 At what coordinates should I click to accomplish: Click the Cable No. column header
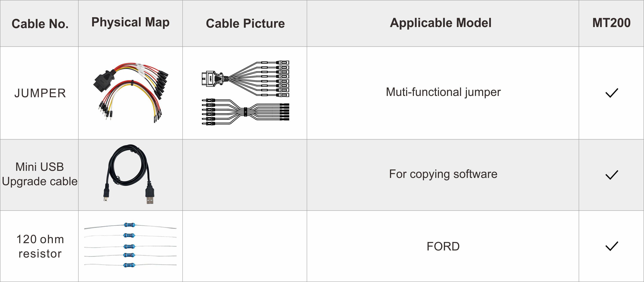click(x=40, y=24)
